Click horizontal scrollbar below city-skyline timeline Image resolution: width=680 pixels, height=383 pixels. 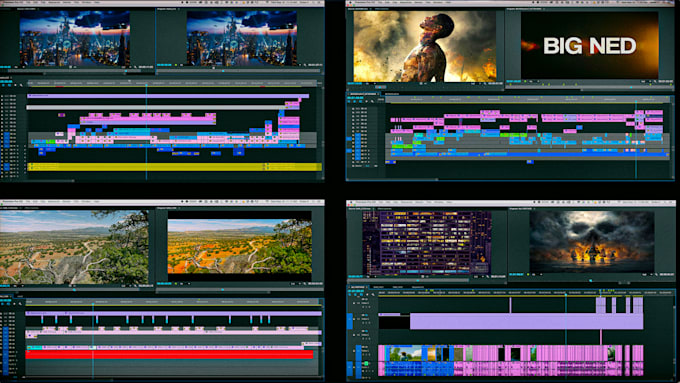(37, 180)
